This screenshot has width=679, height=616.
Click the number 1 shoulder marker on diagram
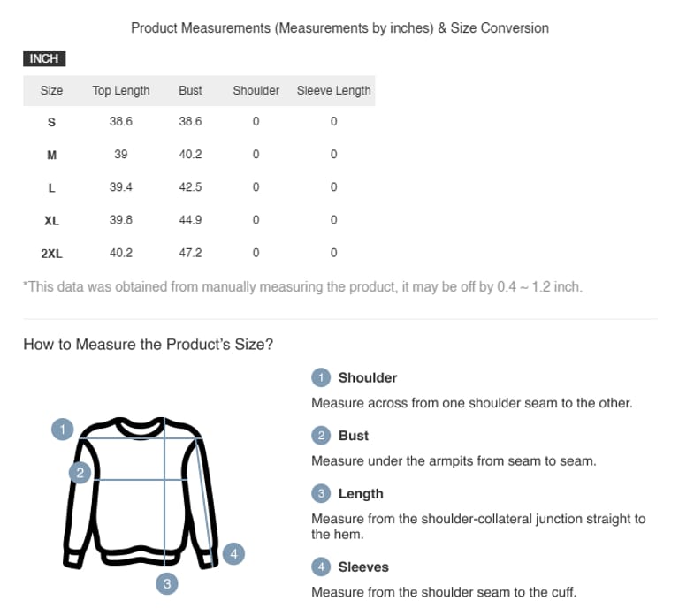point(62,430)
